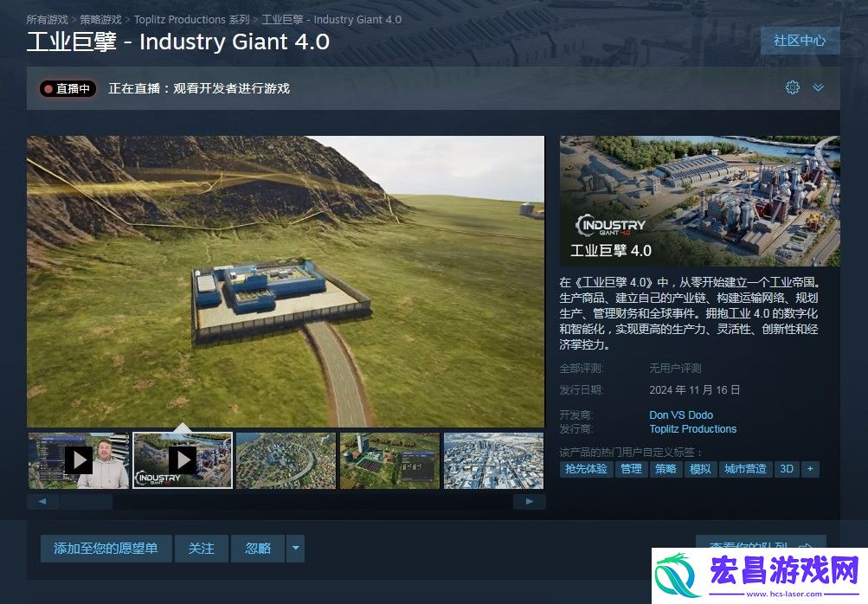Click the 忽略 ignore button
The width and height of the screenshot is (868, 604).
[258, 549]
